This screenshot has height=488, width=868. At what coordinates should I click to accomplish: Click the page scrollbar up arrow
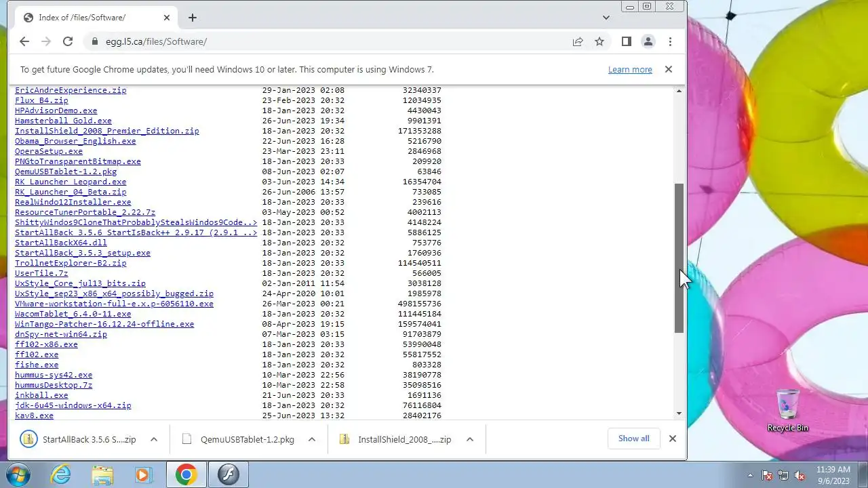click(679, 91)
